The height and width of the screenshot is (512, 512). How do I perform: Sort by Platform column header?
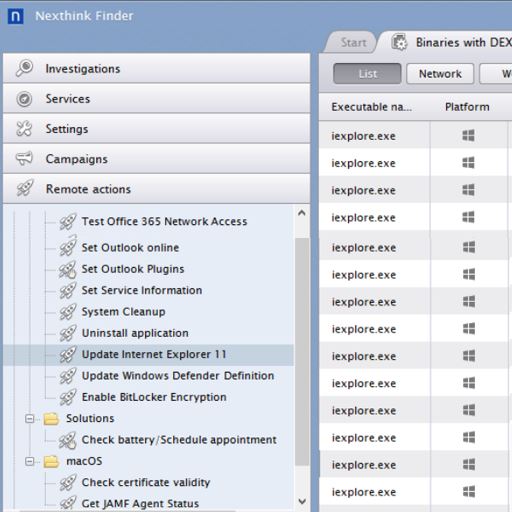tap(467, 107)
